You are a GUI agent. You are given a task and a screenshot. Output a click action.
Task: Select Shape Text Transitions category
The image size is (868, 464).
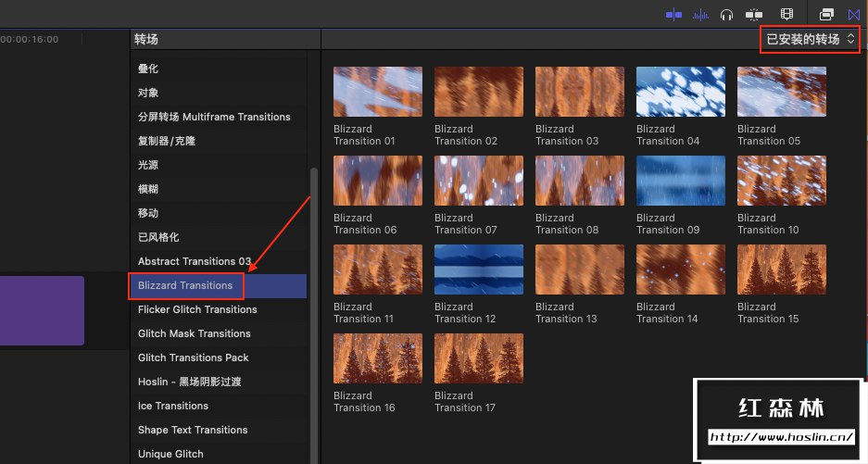click(x=218, y=431)
